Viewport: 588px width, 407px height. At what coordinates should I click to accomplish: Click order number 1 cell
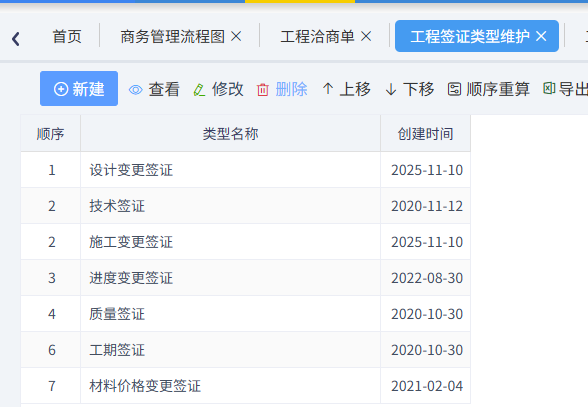51,170
